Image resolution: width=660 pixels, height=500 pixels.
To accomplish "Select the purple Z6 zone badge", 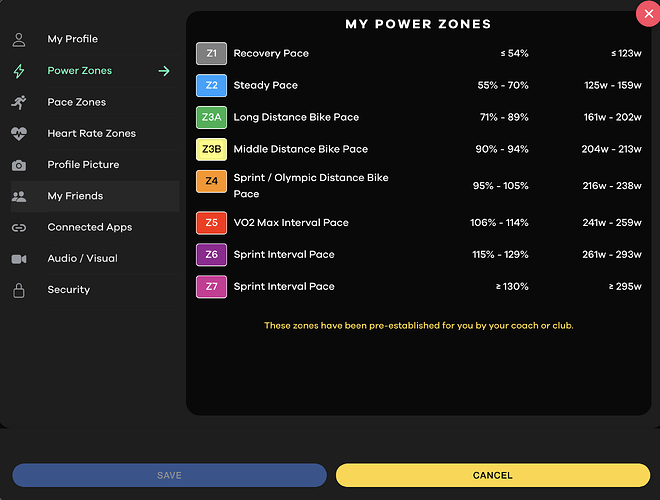I will click(x=211, y=255).
